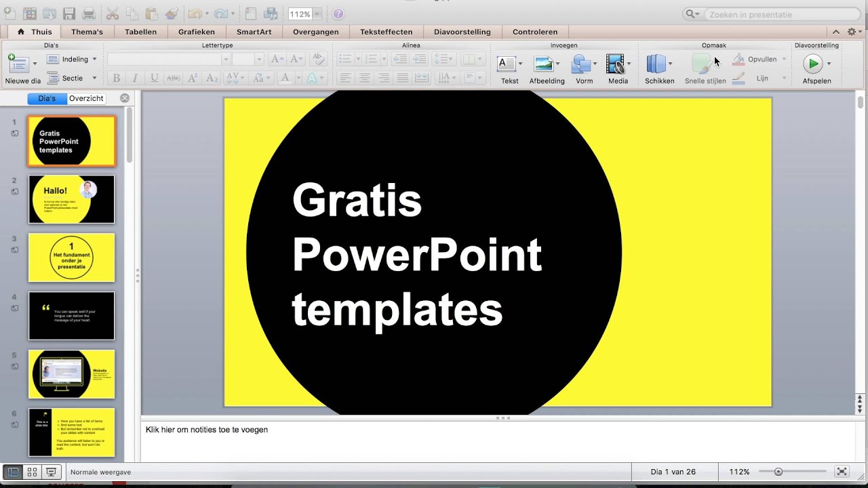868x488 pixels.
Task: Open Schikken arrange icon
Action: [x=656, y=64]
